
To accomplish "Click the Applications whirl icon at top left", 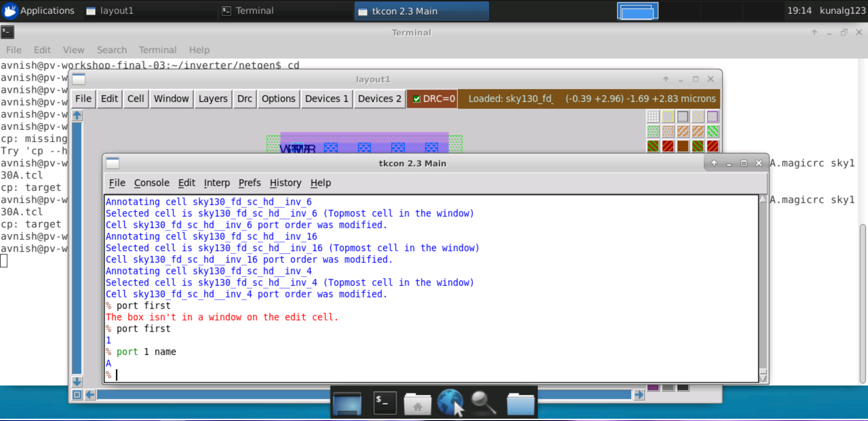I will (x=9, y=10).
